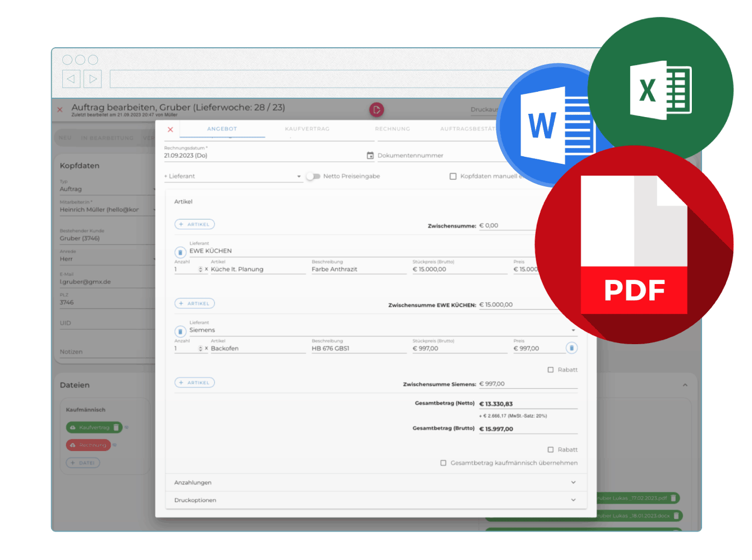Click cloud icon on Kaufvertrag chip
Screen dimensions: 752x560
73,427
